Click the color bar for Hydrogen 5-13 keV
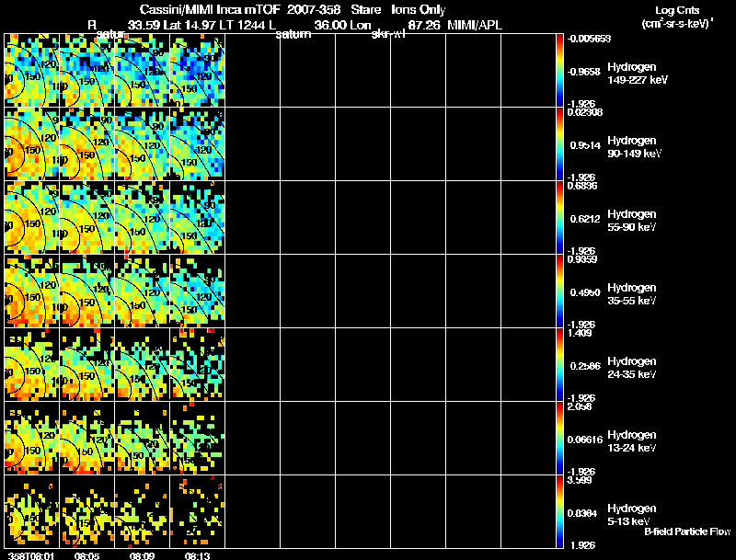736x560 pixels. (559, 512)
